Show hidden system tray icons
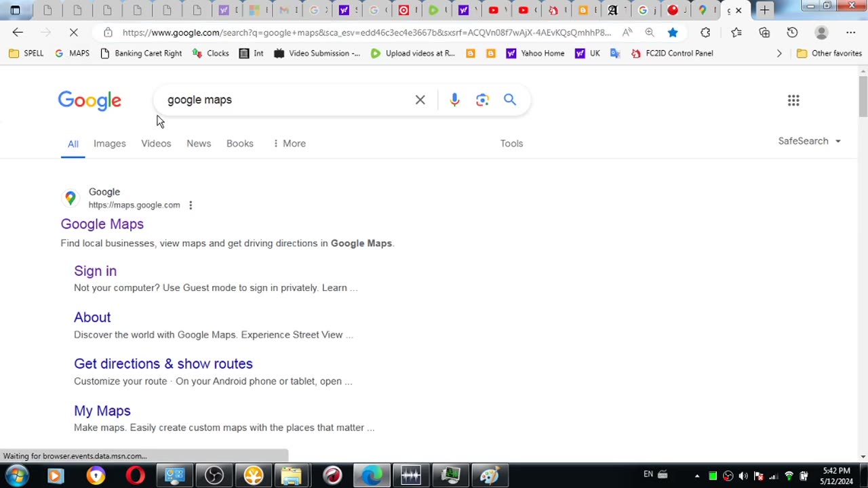 coord(696,476)
